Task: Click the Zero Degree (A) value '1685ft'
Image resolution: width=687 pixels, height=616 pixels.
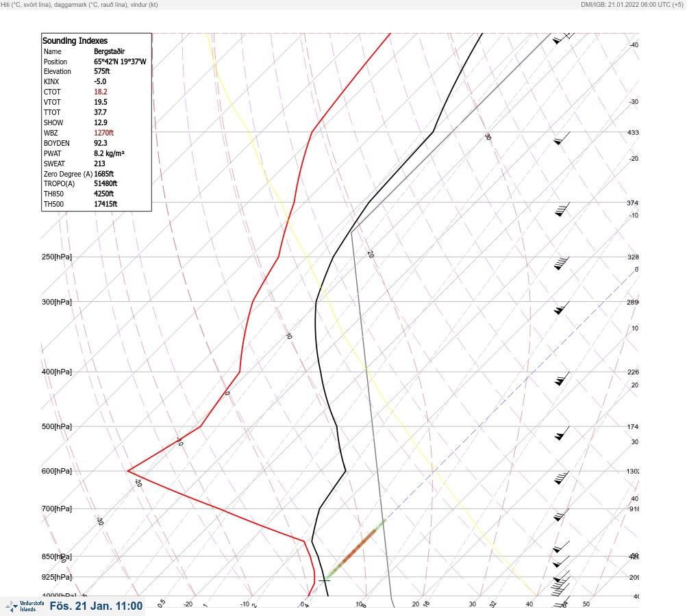Action: [104, 174]
